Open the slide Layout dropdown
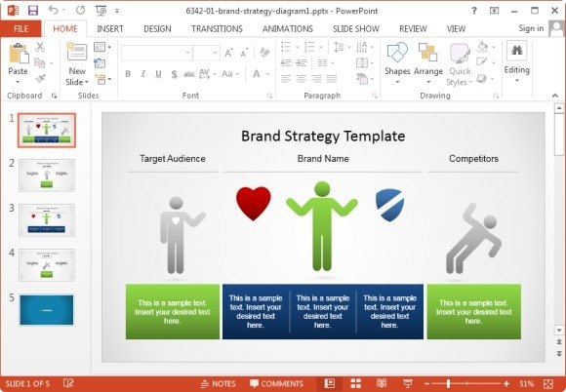Image resolution: width=566 pixels, height=392 pixels. click(102, 47)
